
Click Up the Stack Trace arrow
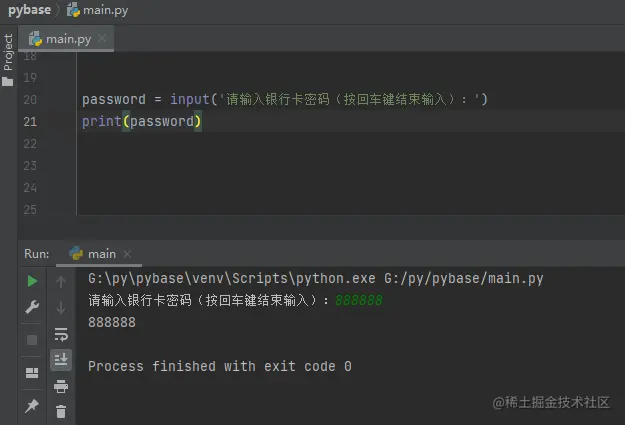coord(61,281)
